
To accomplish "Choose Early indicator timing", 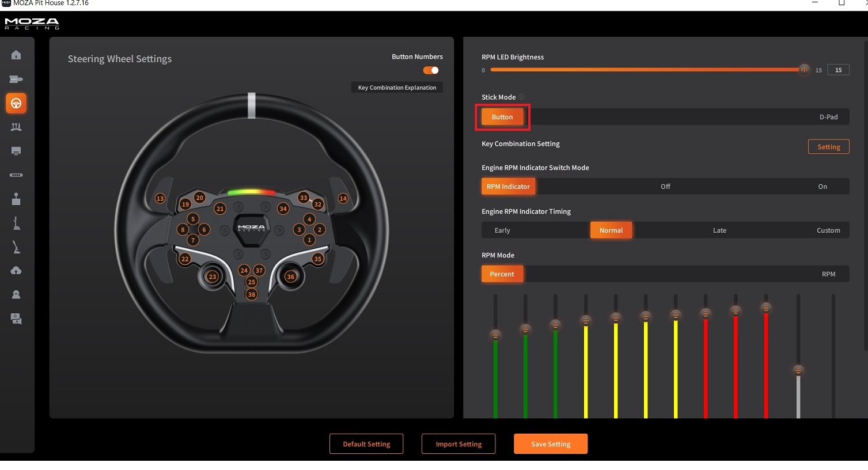I will click(x=502, y=230).
